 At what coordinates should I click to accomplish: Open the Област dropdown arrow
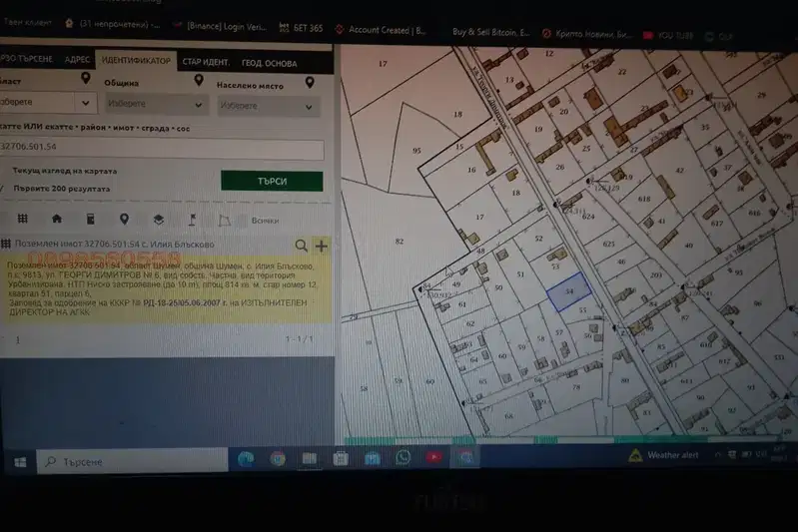pos(85,103)
